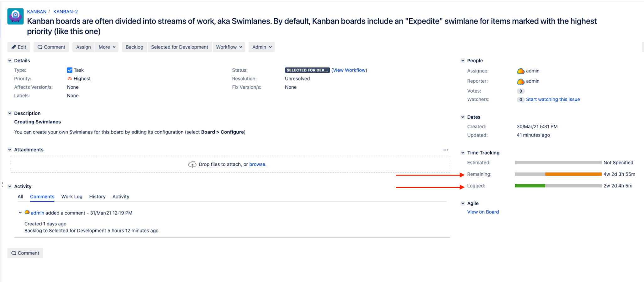
Task: Collapse the Time Tracking section
Action: point(463,153)
